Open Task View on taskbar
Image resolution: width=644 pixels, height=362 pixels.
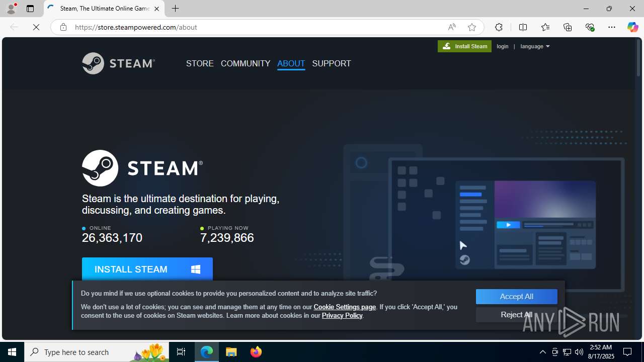click(181, 352)
